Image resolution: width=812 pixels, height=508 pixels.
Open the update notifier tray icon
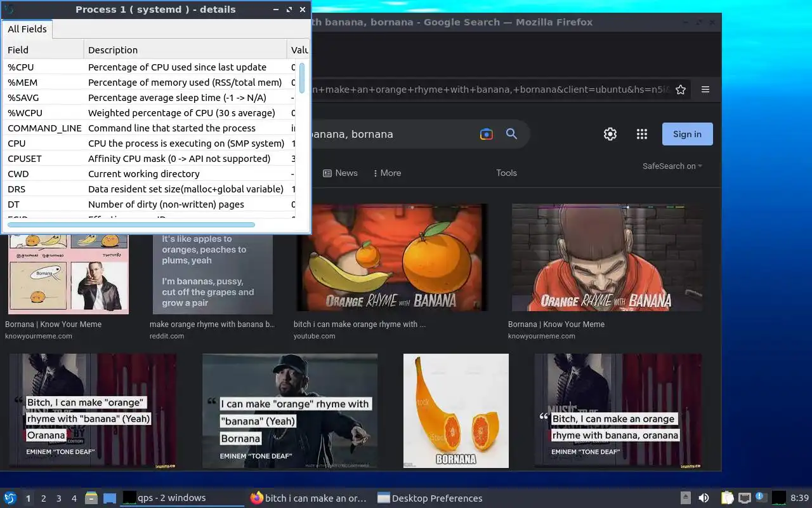click(x=761, y=498)
